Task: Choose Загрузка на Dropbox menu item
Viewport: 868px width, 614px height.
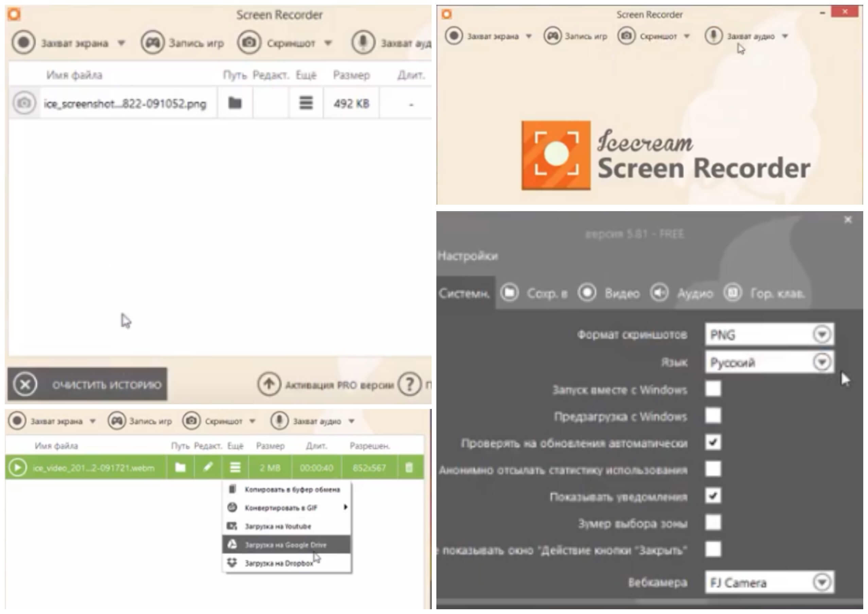Action: [x=287, y=563]
